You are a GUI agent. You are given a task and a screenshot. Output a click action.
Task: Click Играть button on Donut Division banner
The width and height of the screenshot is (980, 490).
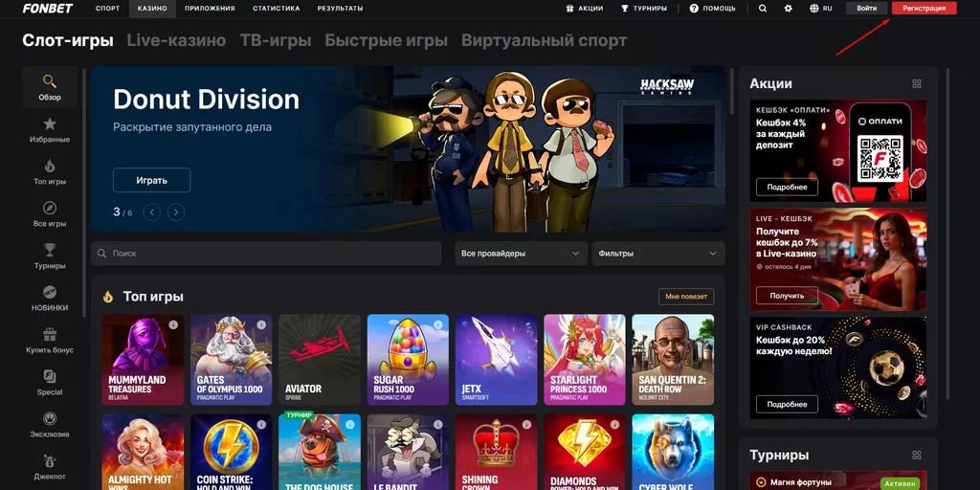151,180
